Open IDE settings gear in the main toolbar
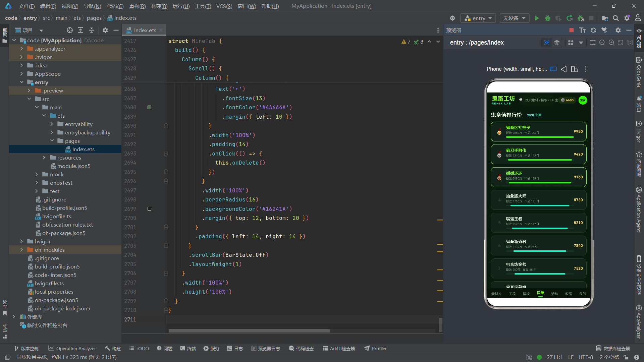Image resolution: width=644 pixels, height=362 pixels. tap(627, 18)
